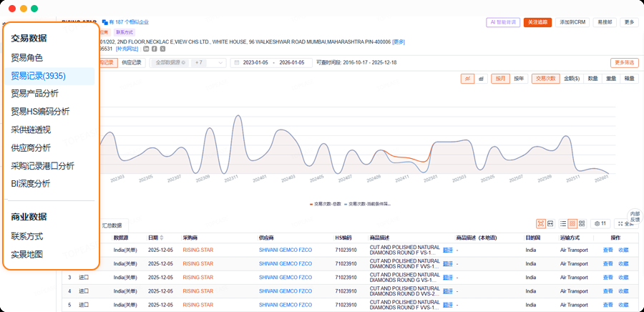Switch chart metric to 金额($)
Image resolution: width=644 pixels, height=312 pixels.
[x=572, y=79]
